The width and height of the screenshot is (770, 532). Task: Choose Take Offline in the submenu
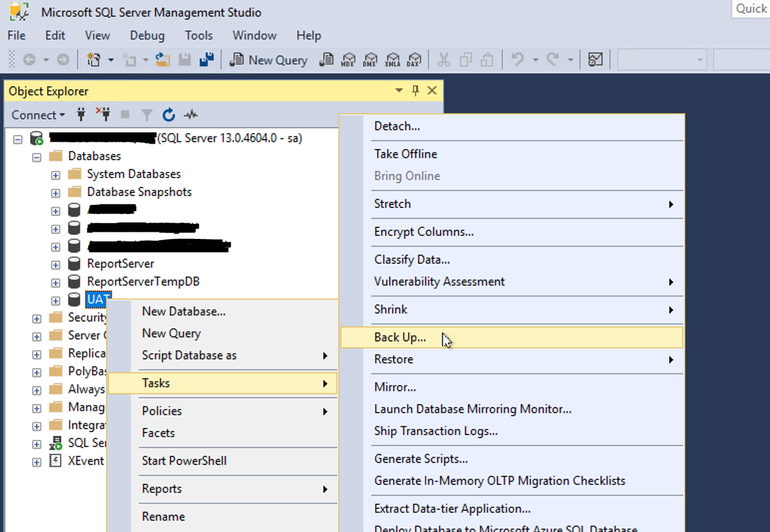click(x=406, y=154)
